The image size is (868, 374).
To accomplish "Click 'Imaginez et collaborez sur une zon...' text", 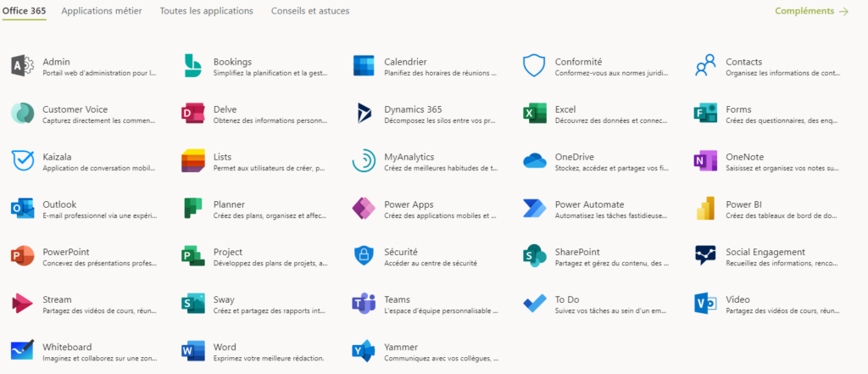I will [x=100, y=359].
